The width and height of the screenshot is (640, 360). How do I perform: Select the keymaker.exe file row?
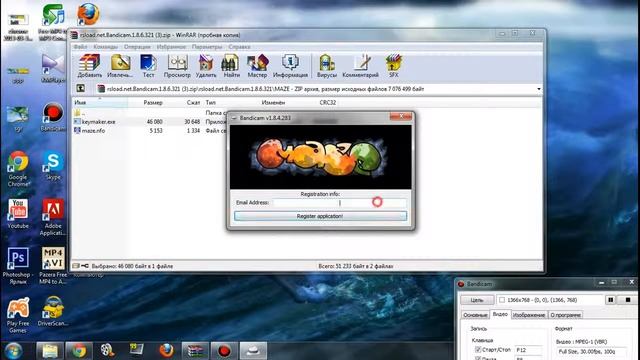149,122
